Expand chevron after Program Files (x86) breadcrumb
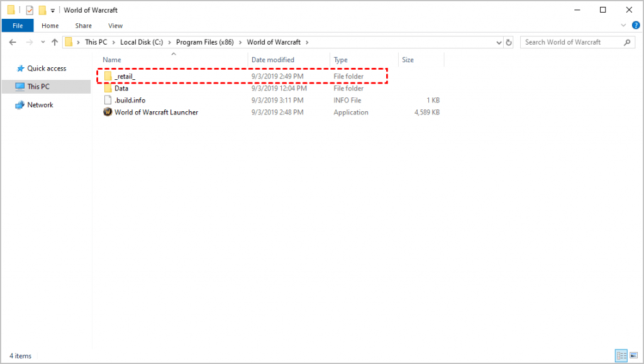644x364 pixels. (x=240, y=42)
